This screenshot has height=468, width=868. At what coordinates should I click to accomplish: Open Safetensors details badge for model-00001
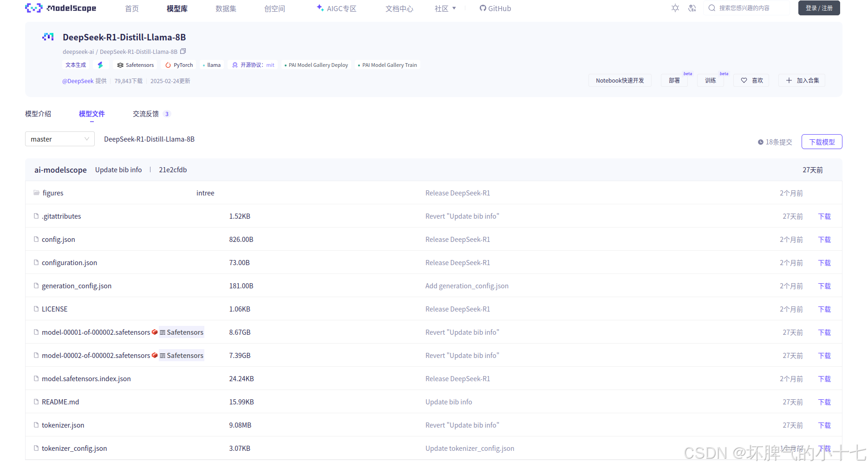[182, 332]
